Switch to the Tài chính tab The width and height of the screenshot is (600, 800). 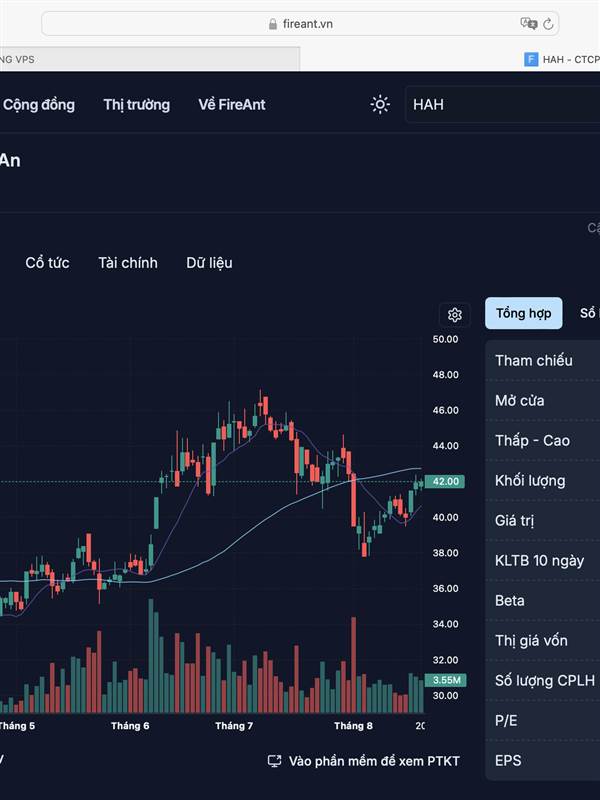[128, 263]
